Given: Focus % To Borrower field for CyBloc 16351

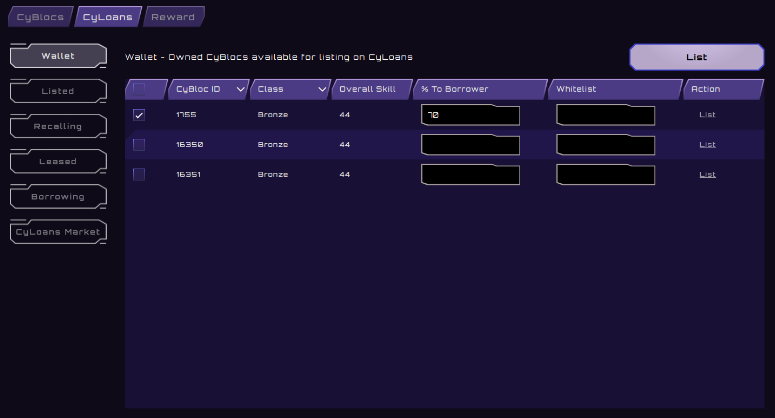Looking at the screenshot, I should (470, 174).
